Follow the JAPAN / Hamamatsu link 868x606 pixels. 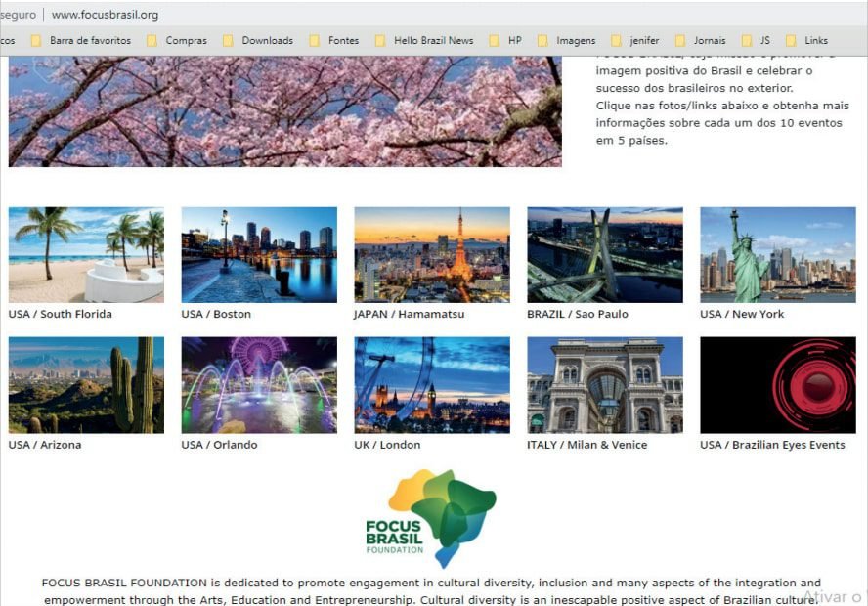tap(410, 314)
